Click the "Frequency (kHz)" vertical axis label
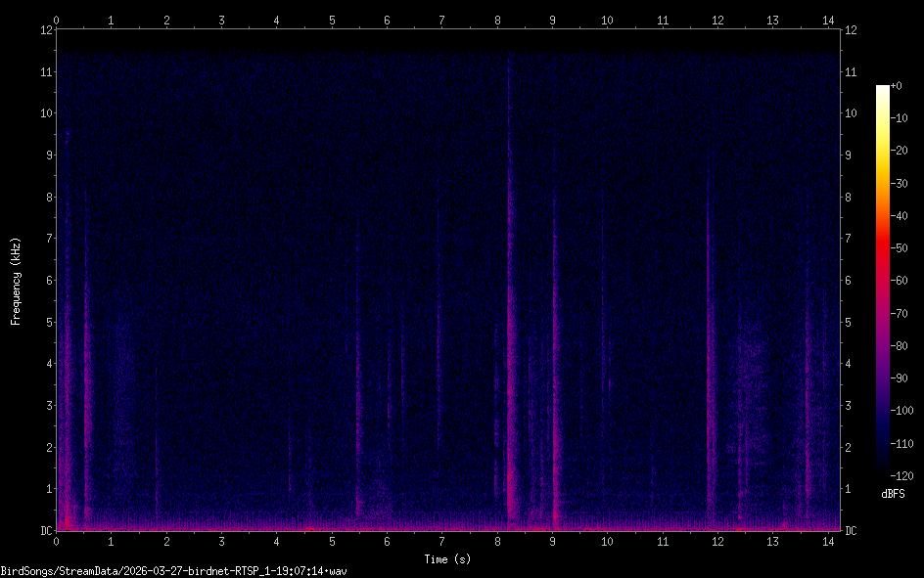924x578 pixels. pyautogui.click(x=16, y=281)
